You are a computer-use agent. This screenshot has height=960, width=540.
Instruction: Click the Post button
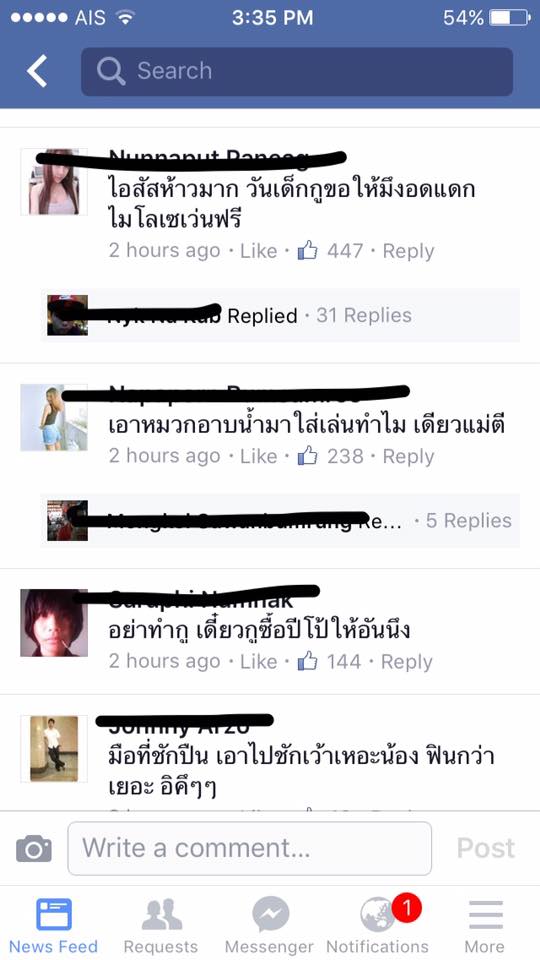(486, 849)
